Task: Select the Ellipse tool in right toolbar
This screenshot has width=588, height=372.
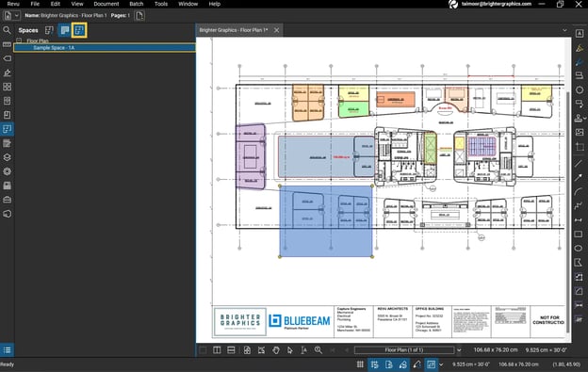Action: click(x=579, y=249)
